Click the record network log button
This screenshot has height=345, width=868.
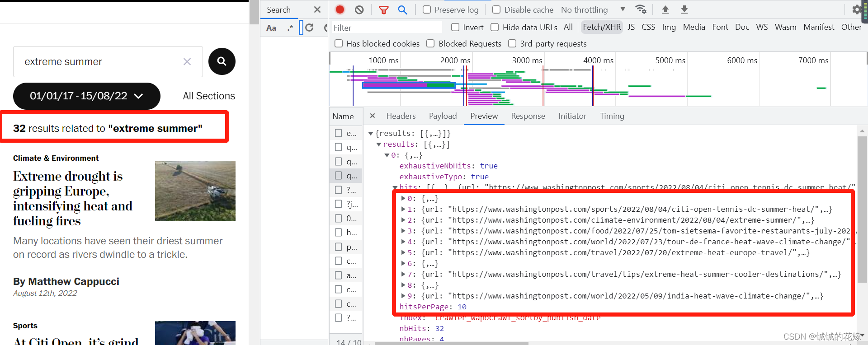pyautogui.click(x=340, y=9)
